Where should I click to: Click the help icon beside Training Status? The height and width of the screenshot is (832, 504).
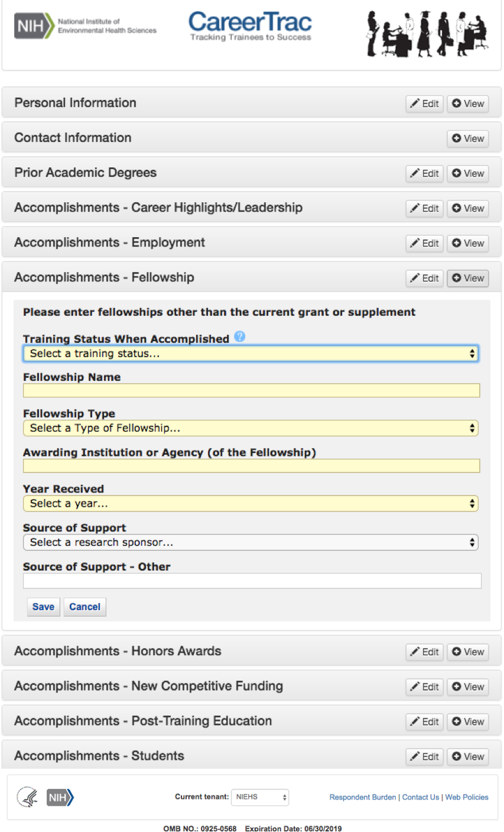point(239,337)
